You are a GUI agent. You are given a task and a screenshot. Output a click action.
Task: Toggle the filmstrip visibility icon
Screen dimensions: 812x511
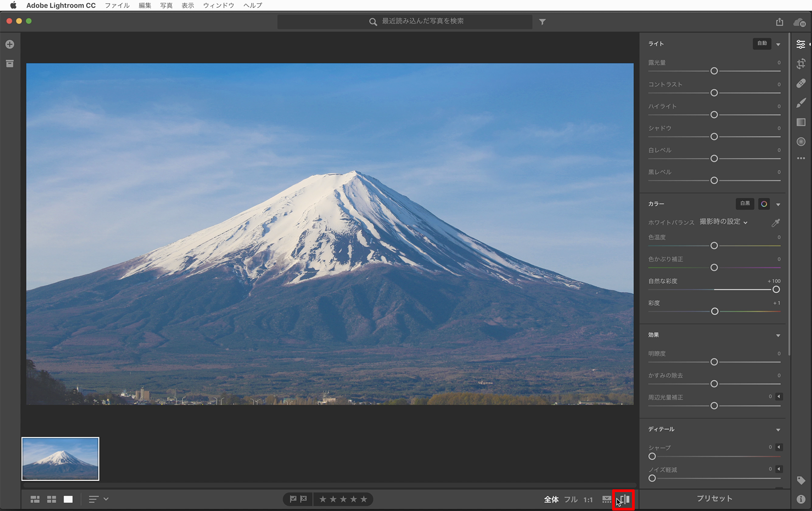607,499
